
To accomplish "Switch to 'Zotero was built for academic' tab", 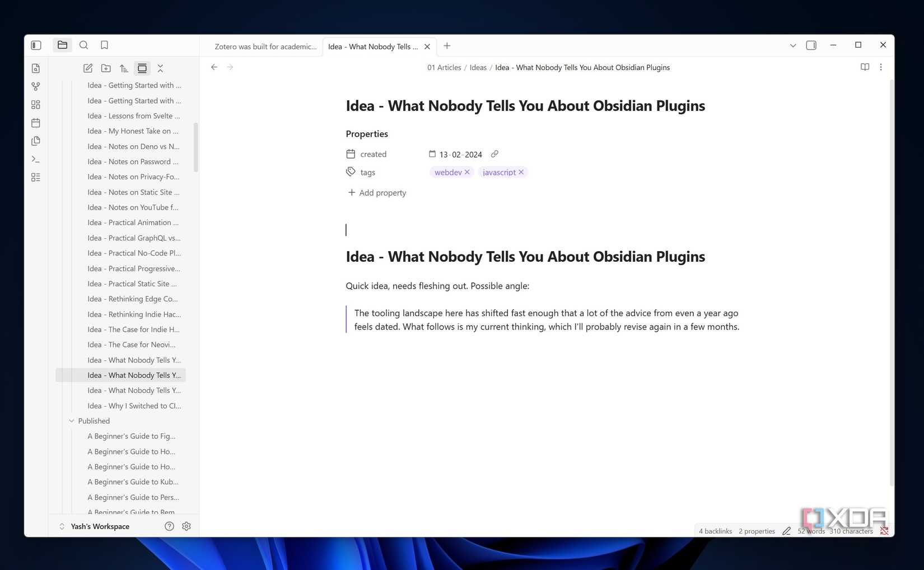I will (265, 47).
